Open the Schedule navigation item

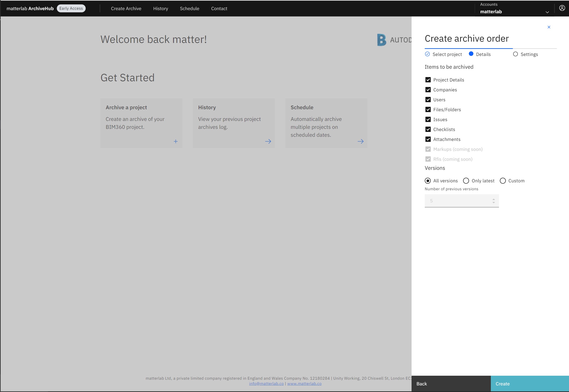coord(189,9)
